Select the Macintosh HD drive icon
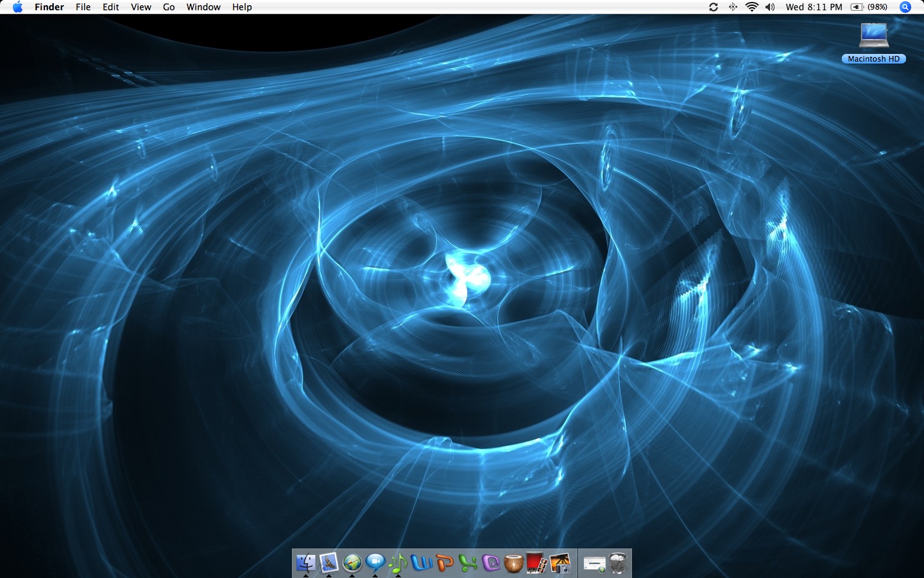The height and width of the screenshot is (578, 924). click(874, 35)
